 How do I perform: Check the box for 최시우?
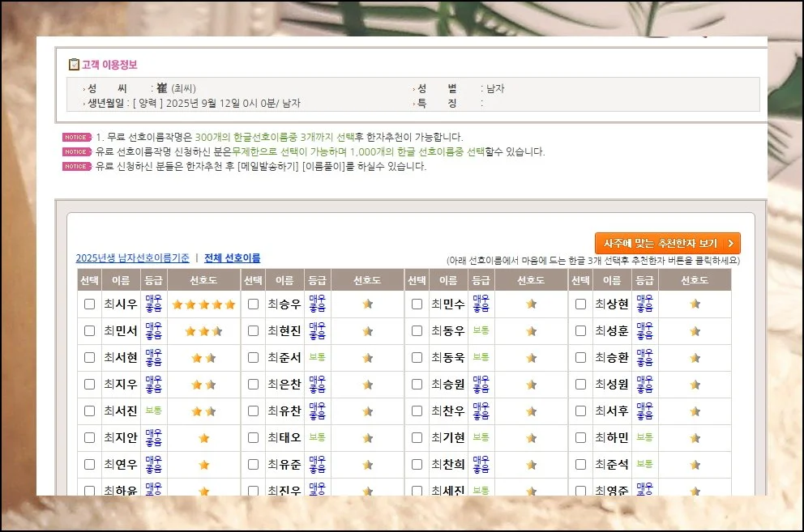90,304
